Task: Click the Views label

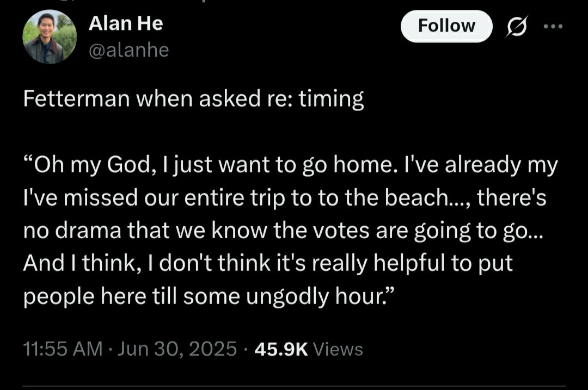Action: pos(338,349)
